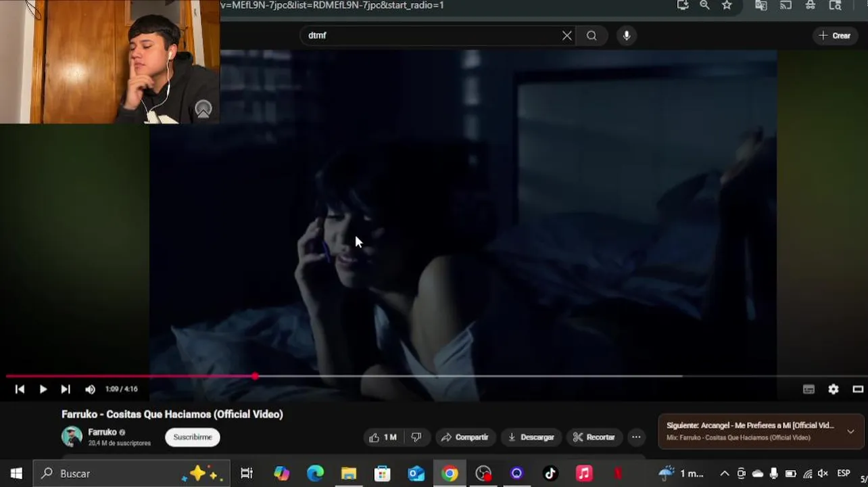This screenshot has width=868, height=487.
Task: Toggle subtitles in the player
Action: point(809,389)
